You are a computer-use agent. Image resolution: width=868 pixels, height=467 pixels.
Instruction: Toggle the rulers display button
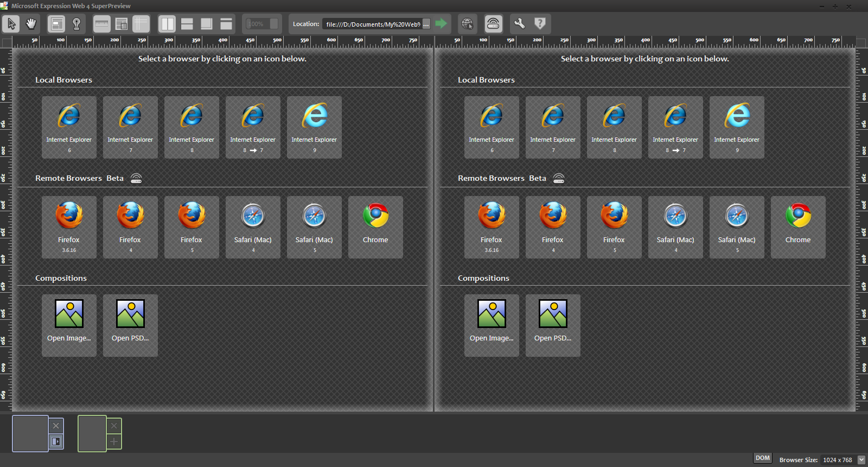coord(101,24)
